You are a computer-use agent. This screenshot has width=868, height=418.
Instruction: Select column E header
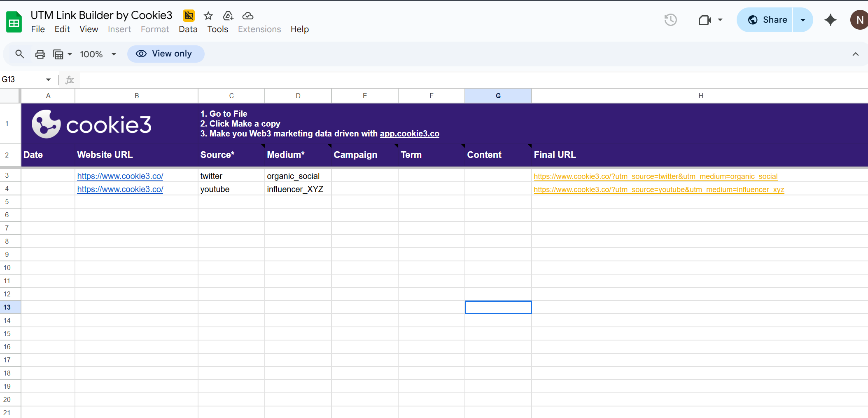365,96
